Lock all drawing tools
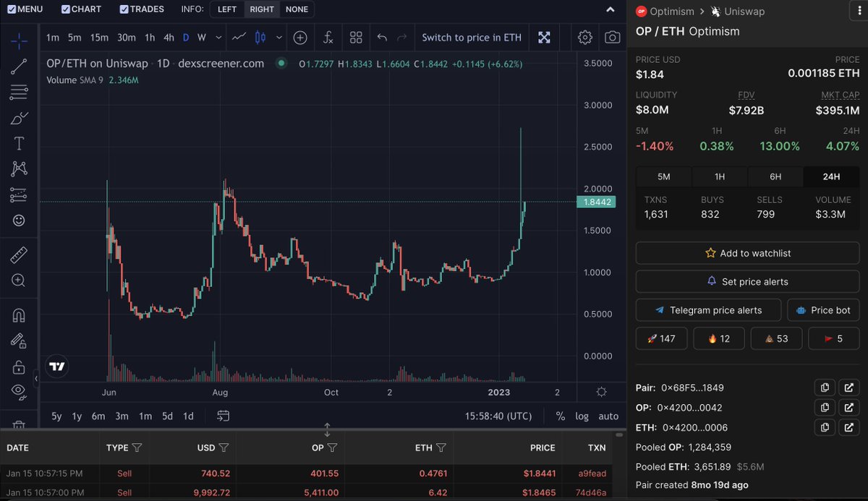This screenshot has height=501, width=868. tap(20, 367)
